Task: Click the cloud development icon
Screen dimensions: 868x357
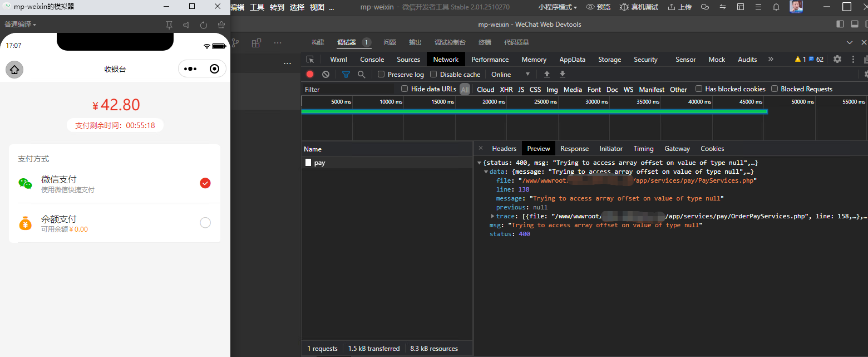Action: 705,7
